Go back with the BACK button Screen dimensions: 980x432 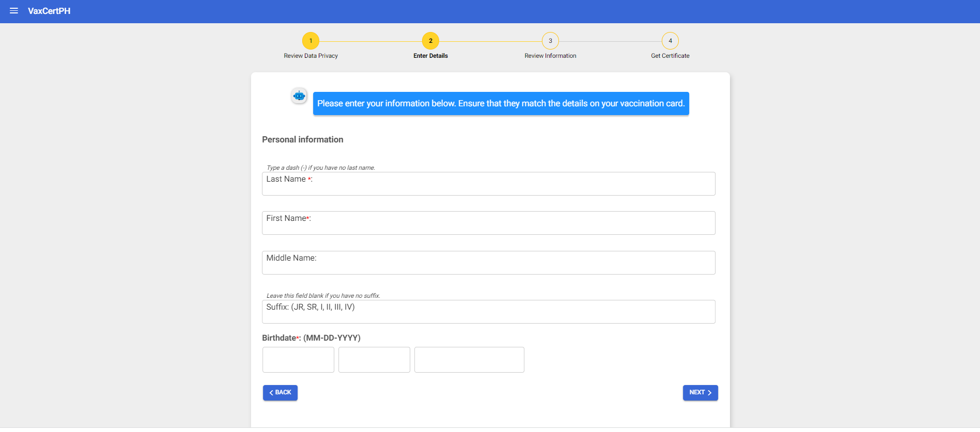click(x=280, y=393)
